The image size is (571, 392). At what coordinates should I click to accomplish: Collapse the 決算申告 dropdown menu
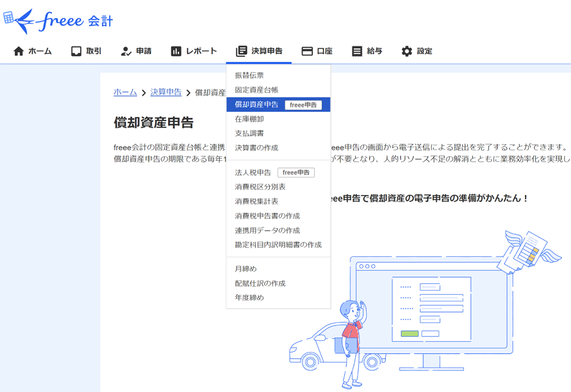click(x=259, y=51)
